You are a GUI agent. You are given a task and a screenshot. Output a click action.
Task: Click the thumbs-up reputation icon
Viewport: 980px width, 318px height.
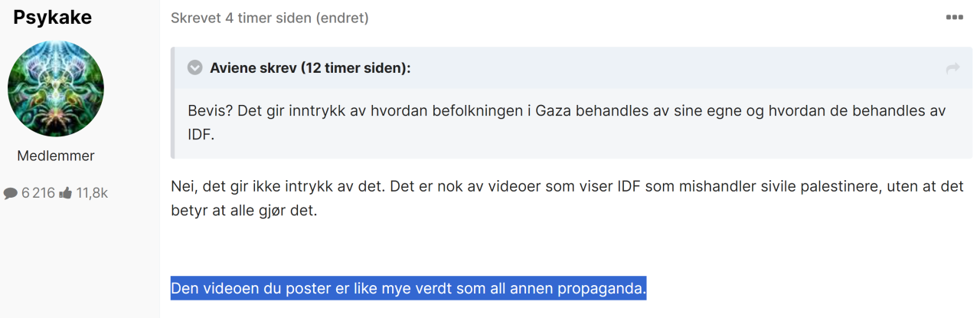click(x=66, y=193)
